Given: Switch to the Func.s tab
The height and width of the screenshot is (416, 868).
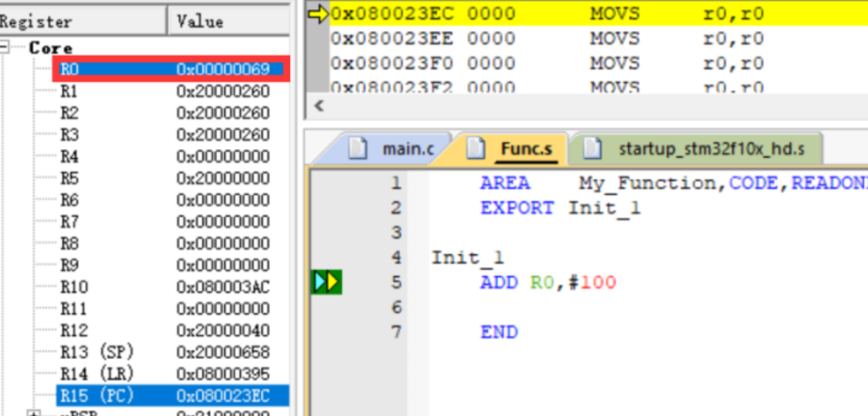Looking at the screenshot, I should coord(512,149).
